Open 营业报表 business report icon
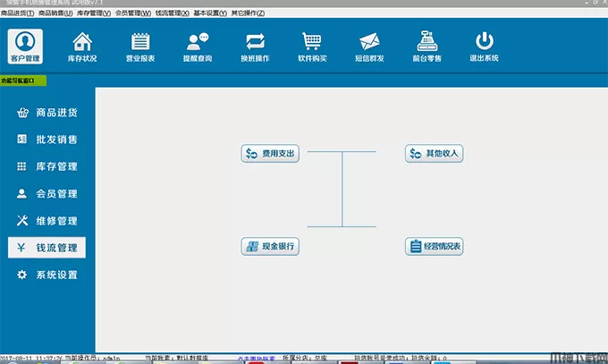The height and width of the screenshot is (364, 608). tap(140, 47)
